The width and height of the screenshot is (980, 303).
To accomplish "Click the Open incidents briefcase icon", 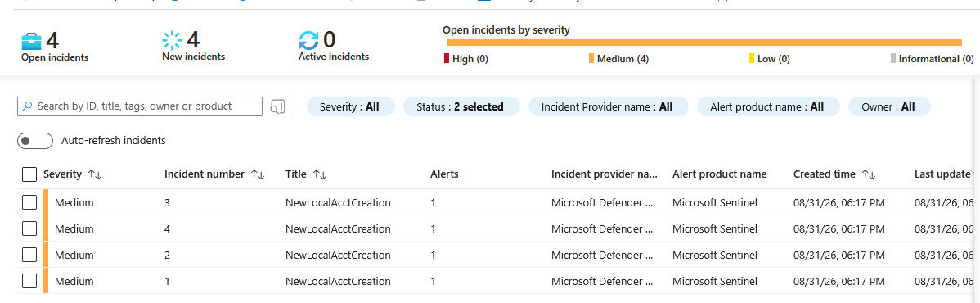I will [x=31, y=41].
